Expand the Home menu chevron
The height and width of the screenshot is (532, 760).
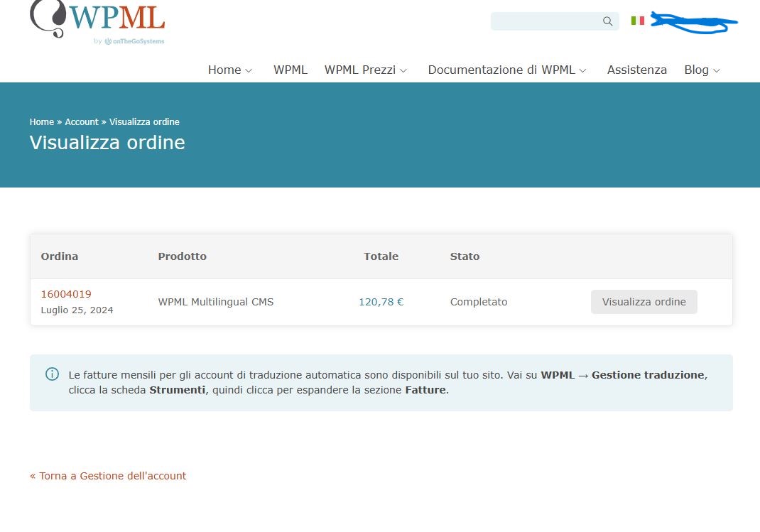click(249, 71)
